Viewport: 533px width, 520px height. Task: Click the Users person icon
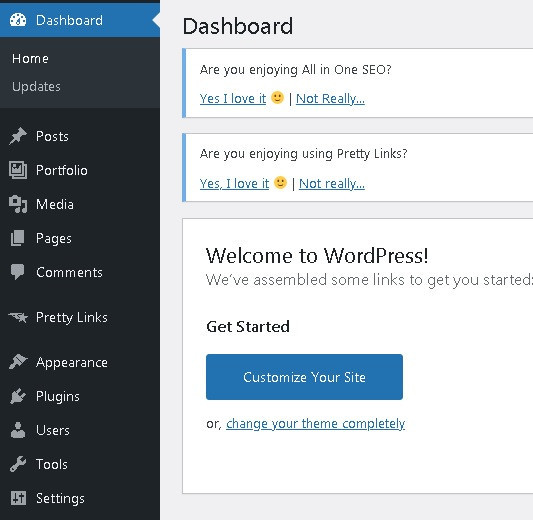coord(18,430)
